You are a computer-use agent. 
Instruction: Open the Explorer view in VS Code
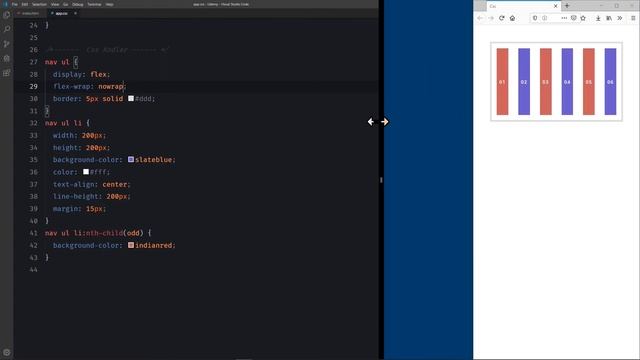(x=7, y=16)
